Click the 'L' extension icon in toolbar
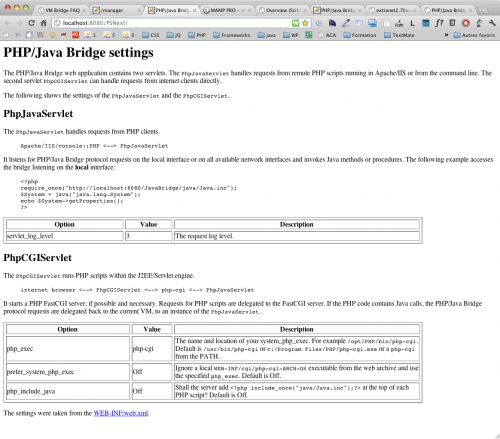500x439 pixels. (412, 23)
